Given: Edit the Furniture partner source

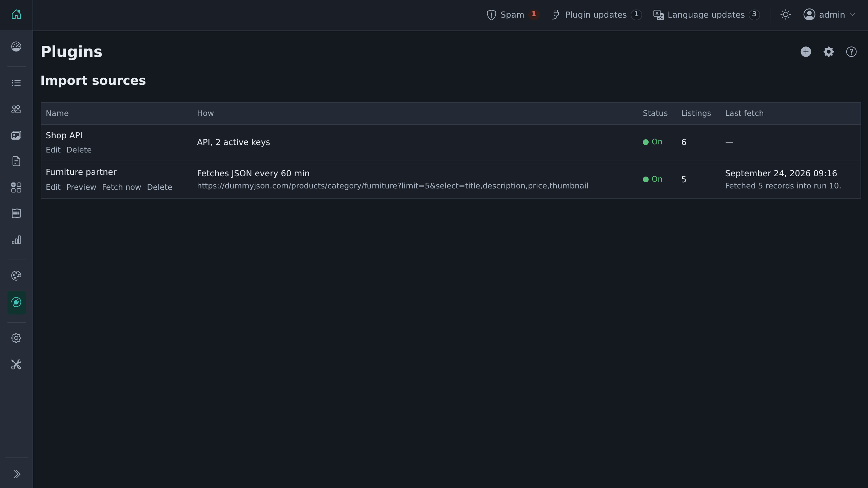Looking at the screenshot, I should coord(53,187).
